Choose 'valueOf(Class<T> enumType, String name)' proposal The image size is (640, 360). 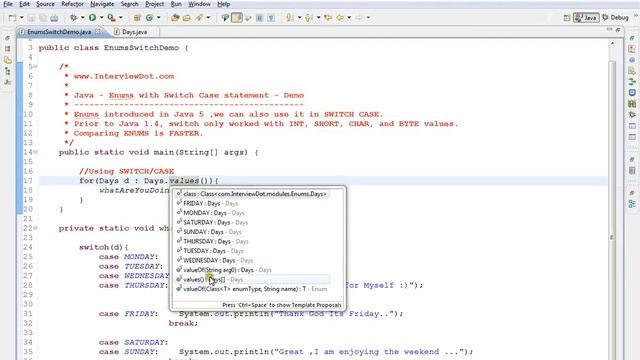point(252,289)
